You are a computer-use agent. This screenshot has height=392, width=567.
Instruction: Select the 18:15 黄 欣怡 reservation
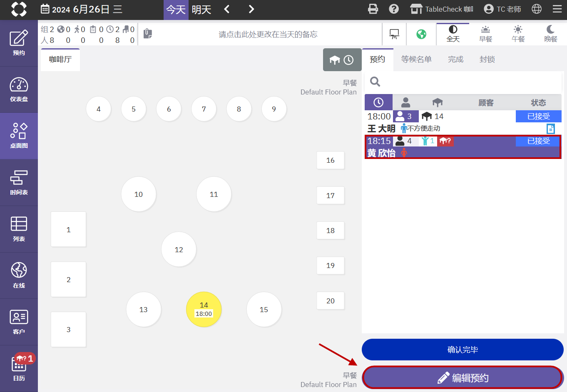point(463,147)
